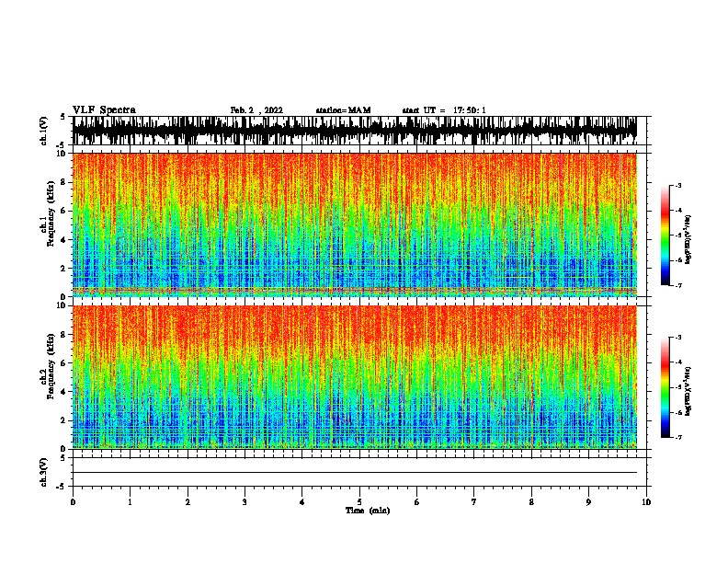Click the ch.1 color bar log(PSD) units label

[x=688, y=239]
